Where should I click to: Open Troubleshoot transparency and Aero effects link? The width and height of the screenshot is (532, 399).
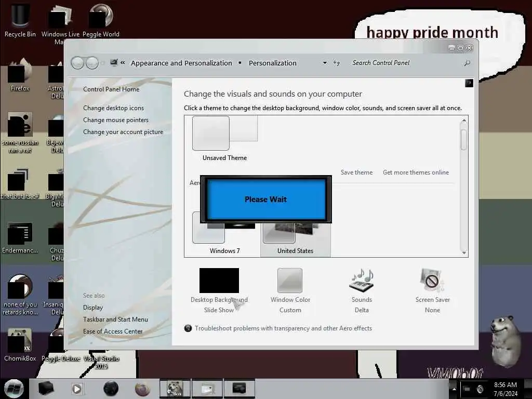(283, 328)
